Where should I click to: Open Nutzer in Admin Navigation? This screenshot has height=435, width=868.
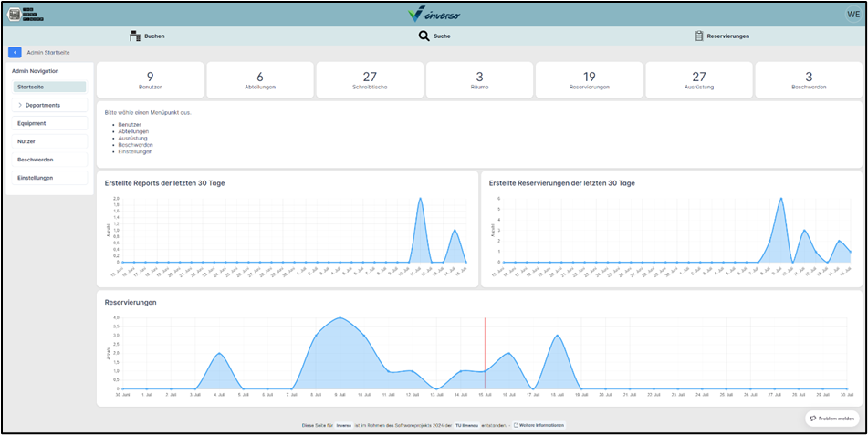(50, 141)
